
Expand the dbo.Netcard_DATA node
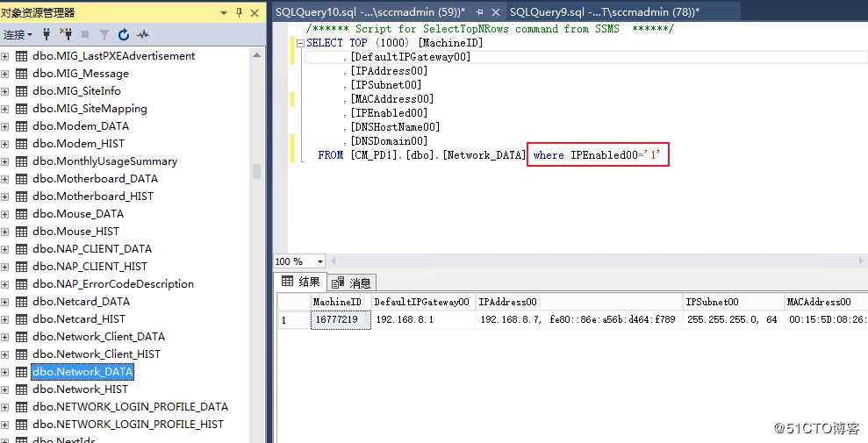(x=5, y=302)
